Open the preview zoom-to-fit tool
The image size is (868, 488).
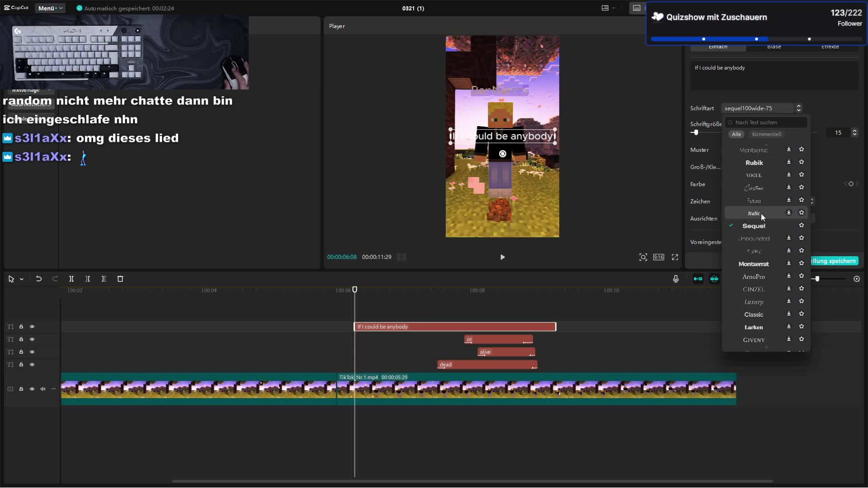[643, 257]
